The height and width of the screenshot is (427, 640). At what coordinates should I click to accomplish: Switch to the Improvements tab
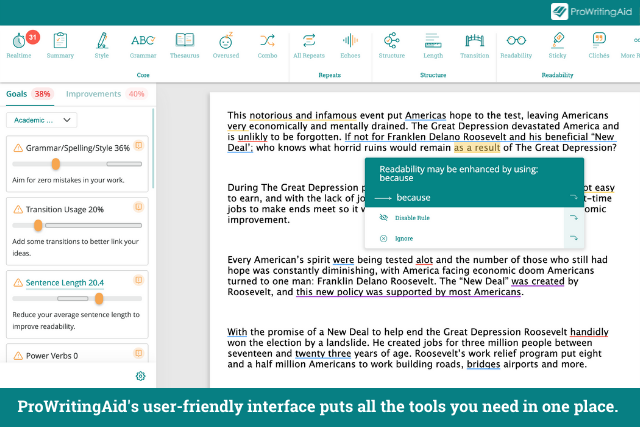(x=93, y=94)
